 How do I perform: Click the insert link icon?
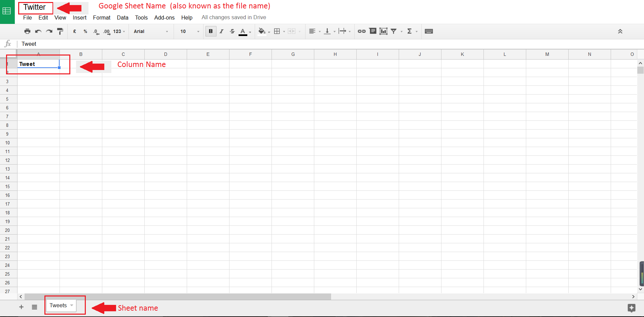tap(361, 31)
